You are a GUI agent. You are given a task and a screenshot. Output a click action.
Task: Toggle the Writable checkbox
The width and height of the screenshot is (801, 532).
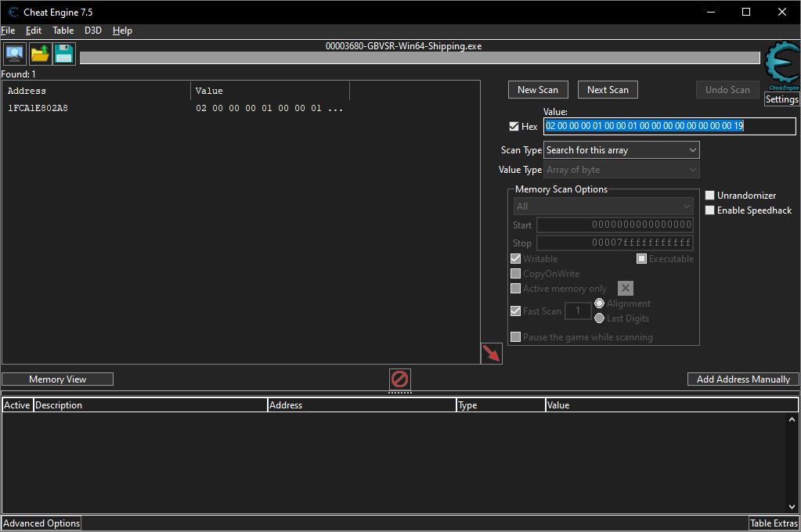pyautogui.click(x=515, y=258)
